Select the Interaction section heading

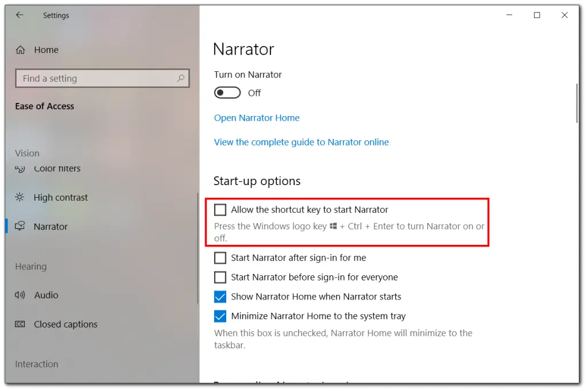coord(36,364)
